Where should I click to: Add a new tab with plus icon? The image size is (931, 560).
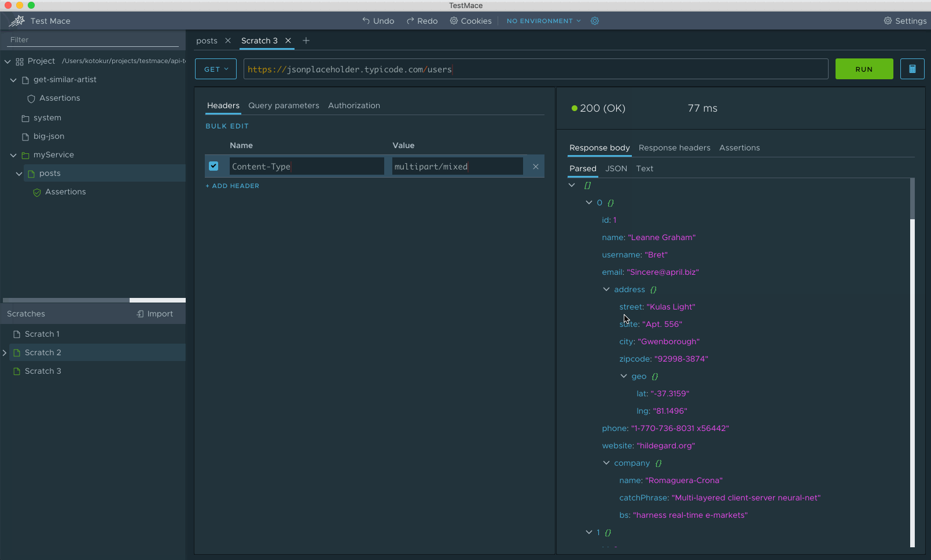pos(306,40)
